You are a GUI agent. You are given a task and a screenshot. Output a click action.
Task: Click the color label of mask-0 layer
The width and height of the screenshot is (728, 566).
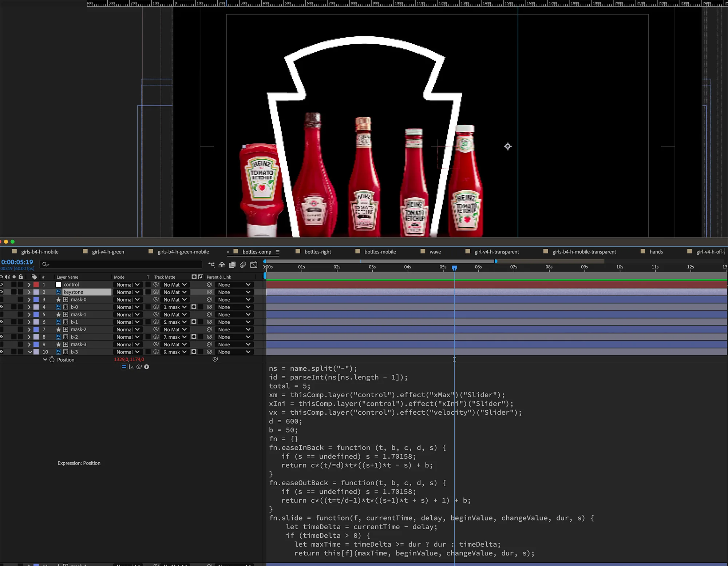pos(36,300)
